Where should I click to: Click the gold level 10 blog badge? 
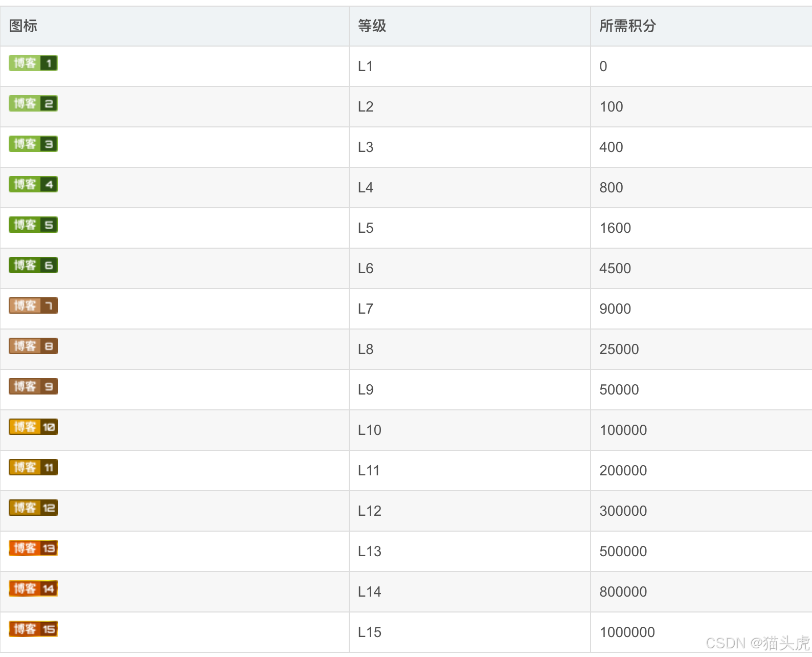(x=33, y=427)
